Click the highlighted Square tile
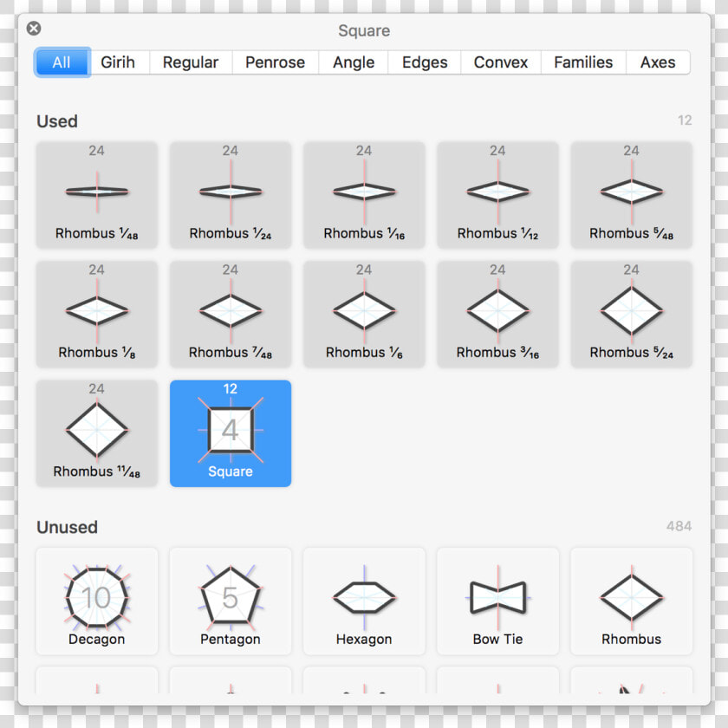This screenshot has height=728, width=728. [231, 433]
